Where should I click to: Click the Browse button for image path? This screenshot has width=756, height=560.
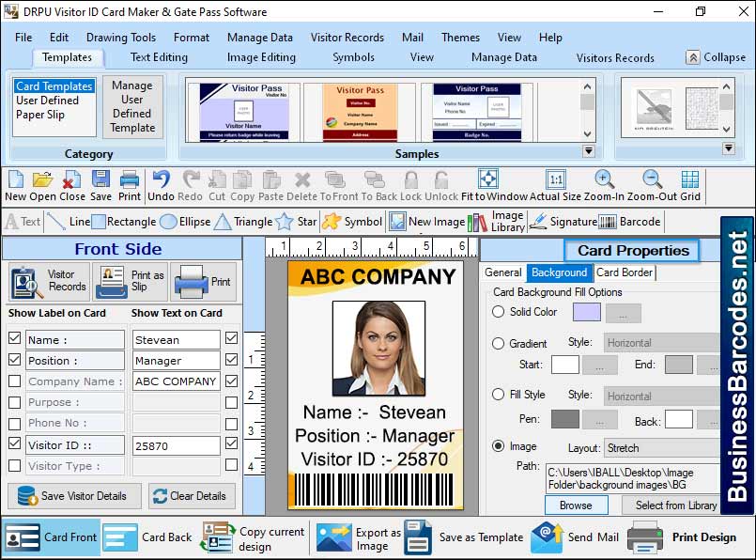click(577, 505)
